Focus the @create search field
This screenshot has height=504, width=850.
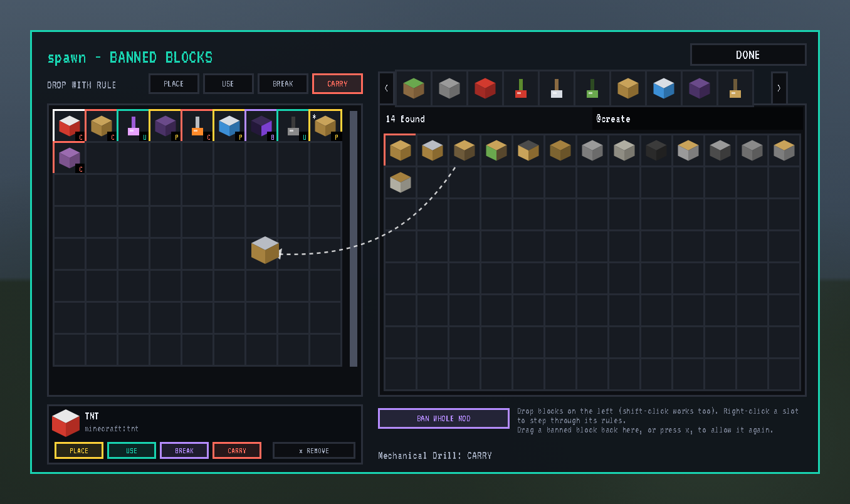pyautogui.click(x=697, y=118)
